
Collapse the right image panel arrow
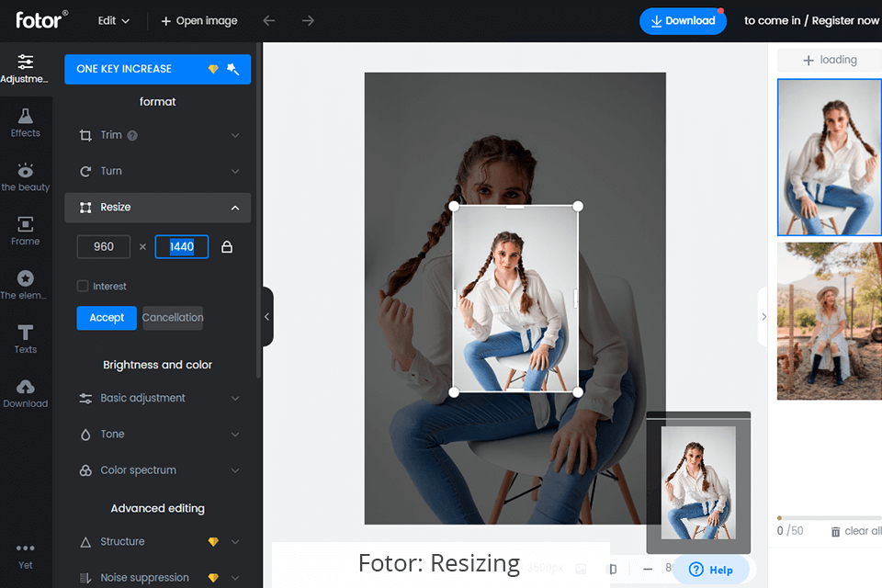[x=763, y=317]
